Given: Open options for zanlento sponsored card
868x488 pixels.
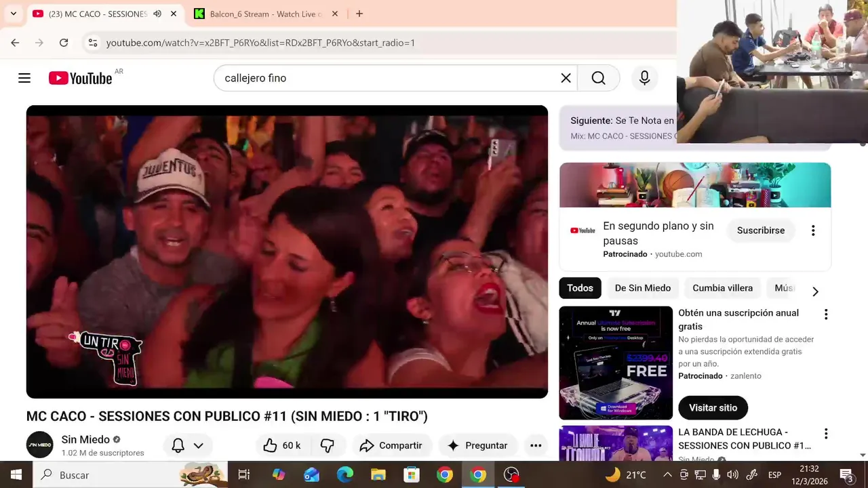Looking at the screenshot, I should 826,314.
